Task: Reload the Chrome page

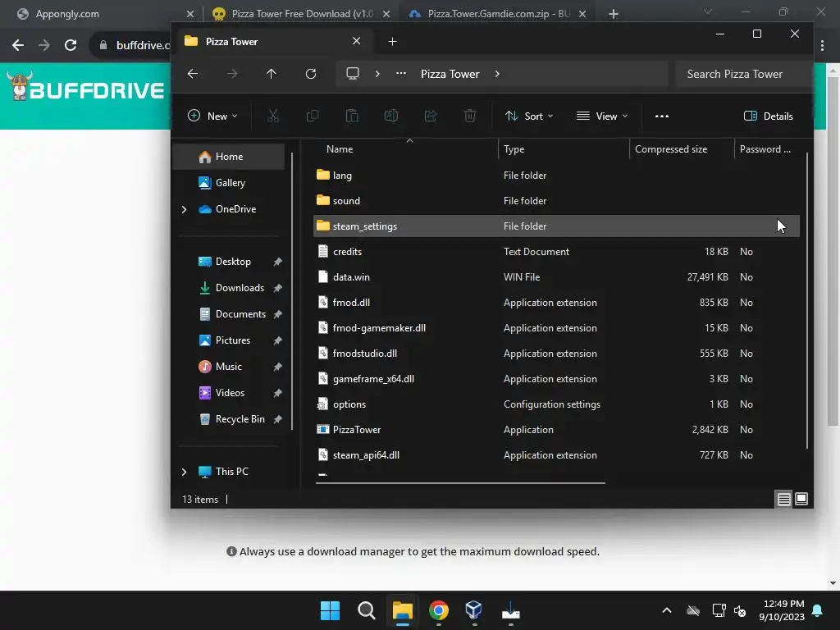Action: [71, 45]
